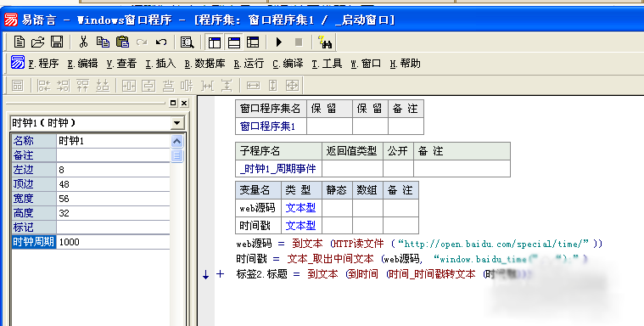Screen dimensions: 644x326
Task: Click the Paste clipboard icon
Action: 122,42
